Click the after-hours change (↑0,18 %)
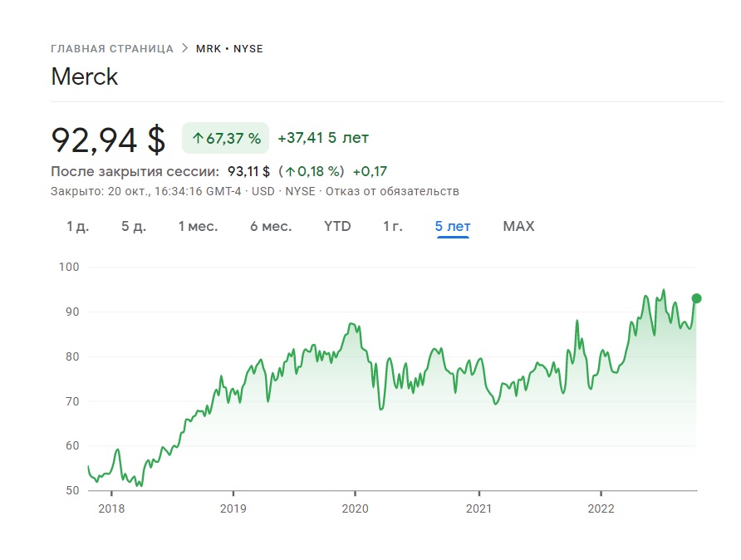The image size is (741, 560). pos(311,171)
